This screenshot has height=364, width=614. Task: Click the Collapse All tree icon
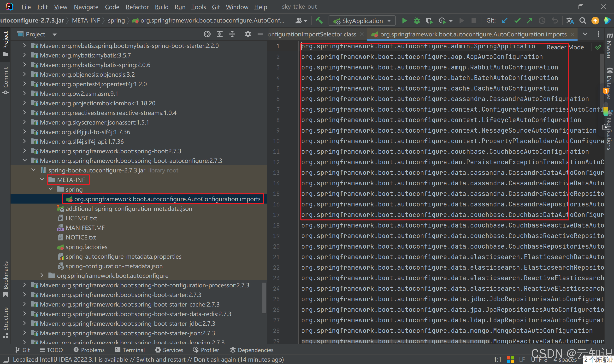(x=232, y=34)
